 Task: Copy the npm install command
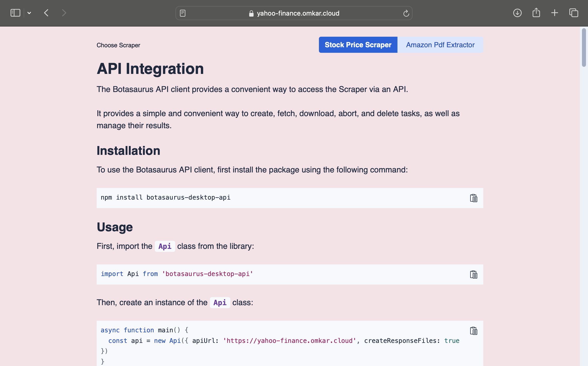(x=473, y=198)
